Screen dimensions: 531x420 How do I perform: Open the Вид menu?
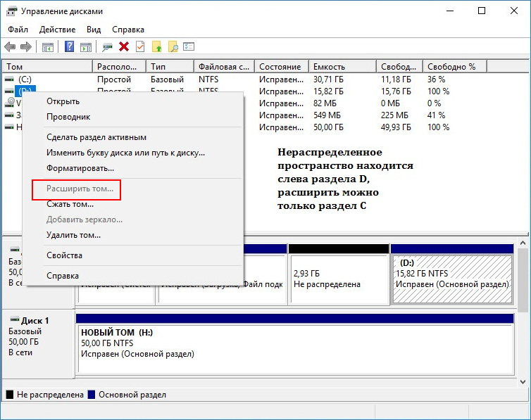[94, 30]
